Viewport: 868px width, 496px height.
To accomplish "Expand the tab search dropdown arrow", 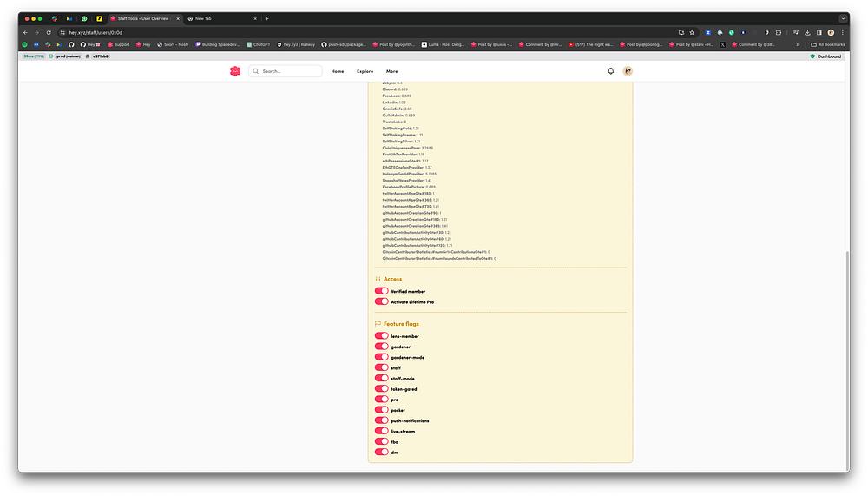I will [x=843, y=18].
